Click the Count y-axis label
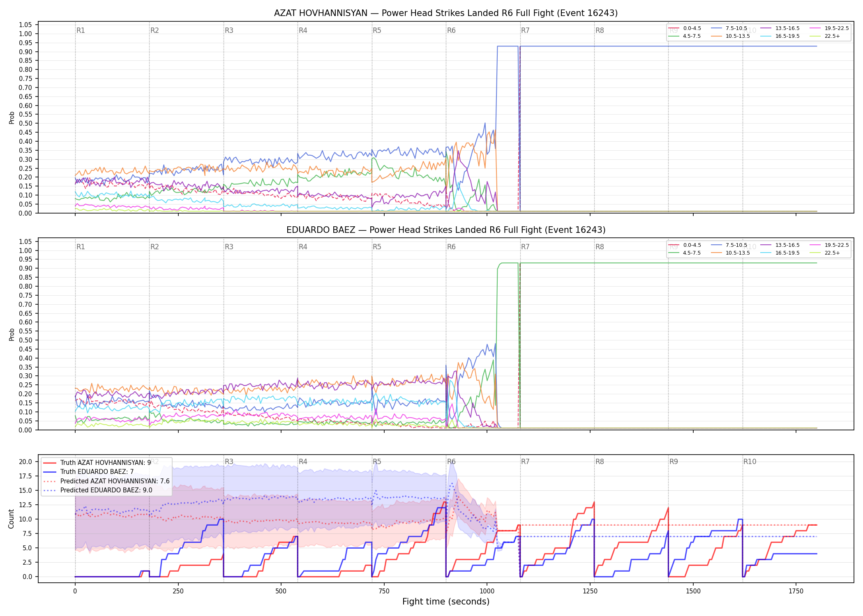This screenshot has height=616, width=863. click(x=11, y=519)
